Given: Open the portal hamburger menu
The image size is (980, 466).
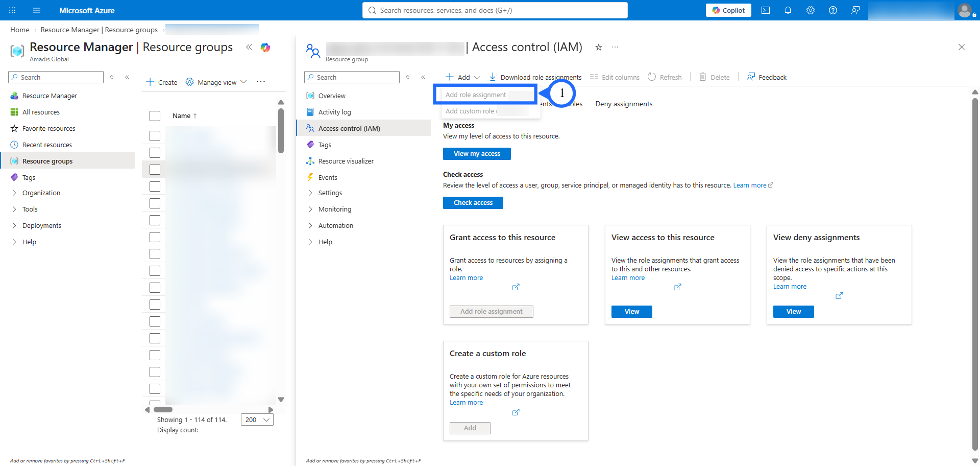Looking at the screenshot, I should 37,10.
